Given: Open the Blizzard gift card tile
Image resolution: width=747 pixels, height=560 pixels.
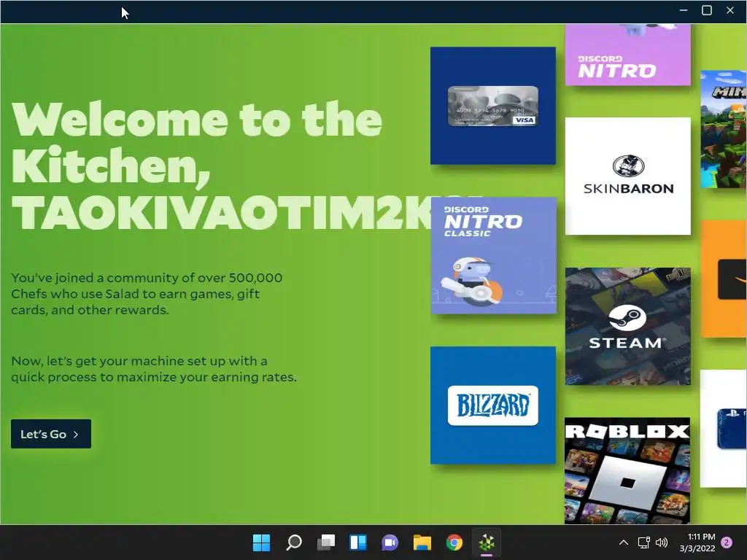Looking at the screenshot, I should pos(493,405).
